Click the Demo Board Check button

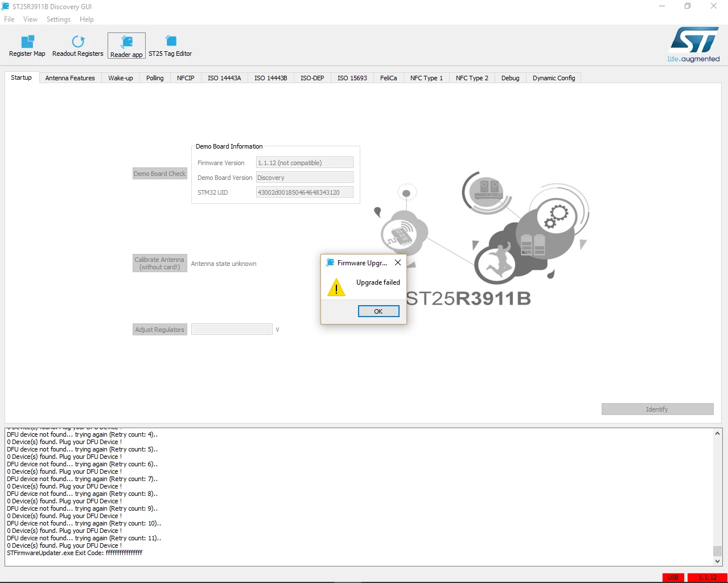[x=160, y=174]
